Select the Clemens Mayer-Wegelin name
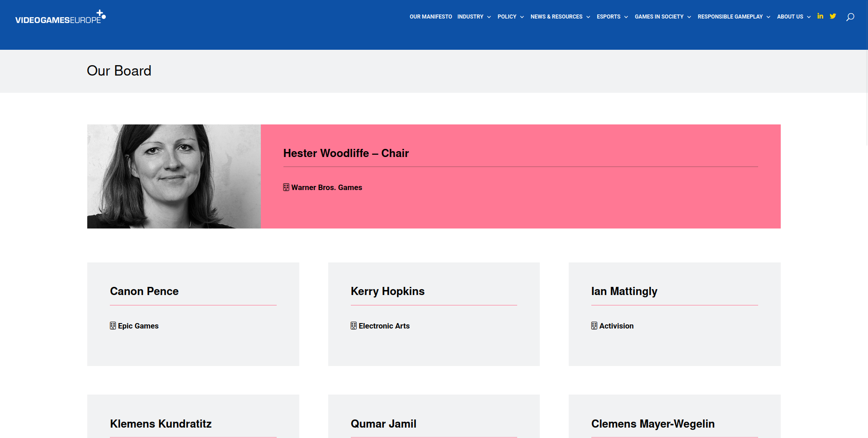The width and height of the screenshot is (868, 438). click(653, 424)
